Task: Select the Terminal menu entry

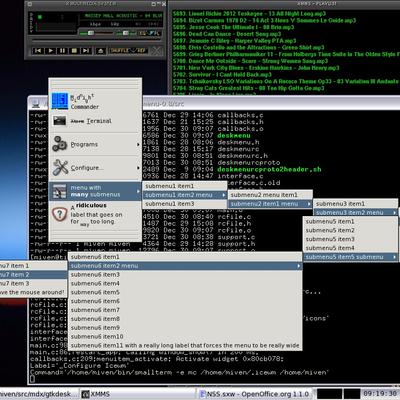Action: [95, 121]
